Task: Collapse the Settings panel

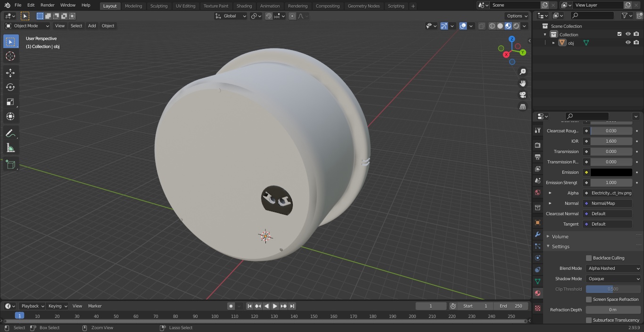Action: [561, 247]
